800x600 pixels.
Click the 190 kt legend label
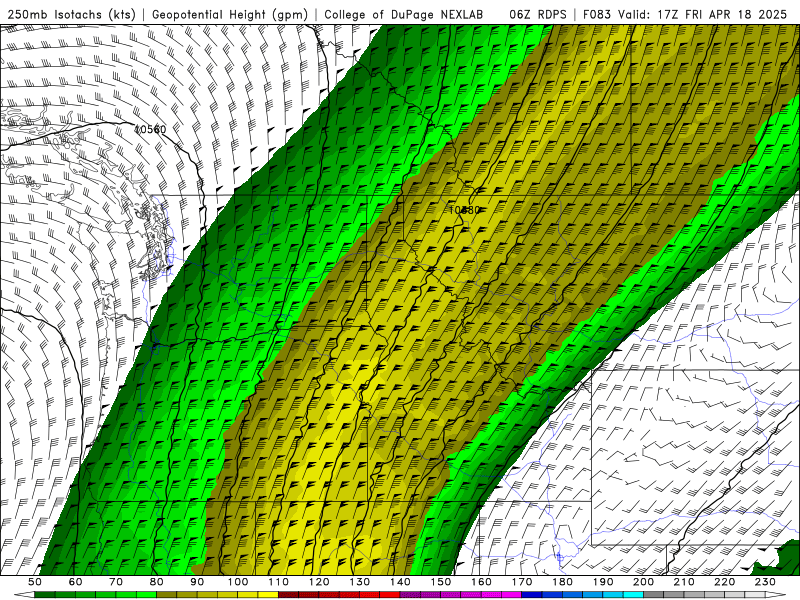[x=603, y=582]
